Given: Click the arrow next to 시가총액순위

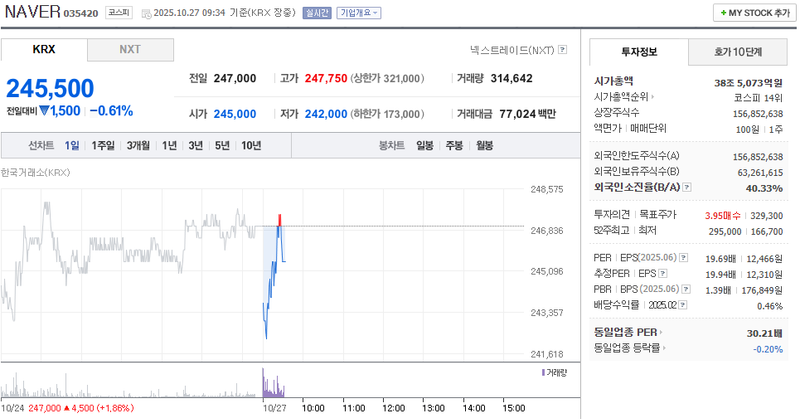Looking at the screenshot, I should click(x=653, y=96).
